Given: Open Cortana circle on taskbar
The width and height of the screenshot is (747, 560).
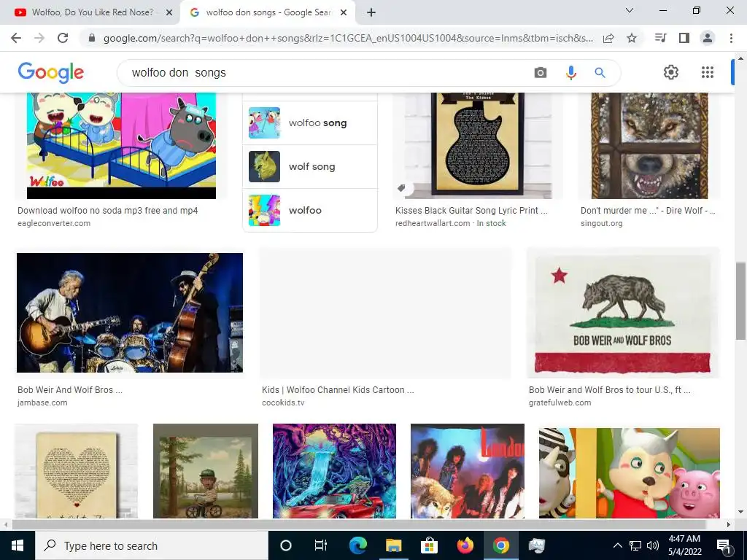Looking at the screenshot, I should pos(286,545).
